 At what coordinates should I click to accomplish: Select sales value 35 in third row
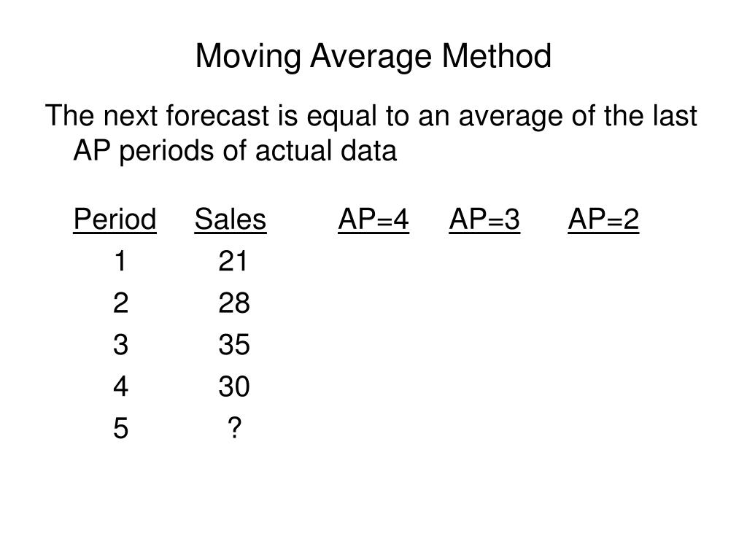click(x=234, y=345)
